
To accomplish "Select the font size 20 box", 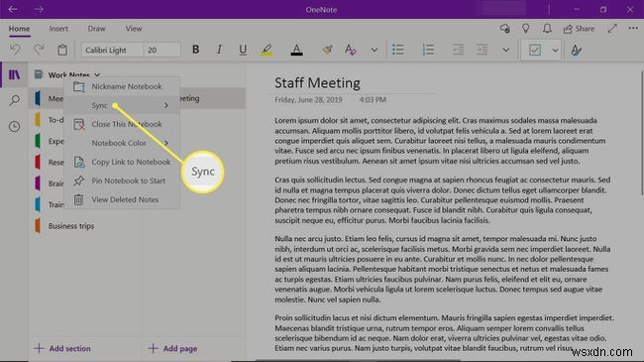I will click(161, 50).
